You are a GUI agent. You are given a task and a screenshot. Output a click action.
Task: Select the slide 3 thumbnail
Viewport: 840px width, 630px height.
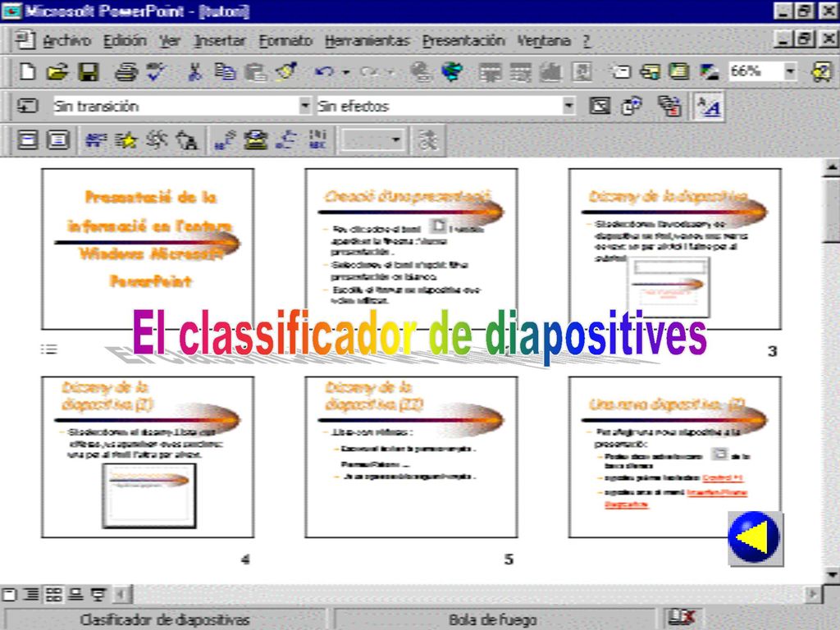click(675, 249)
